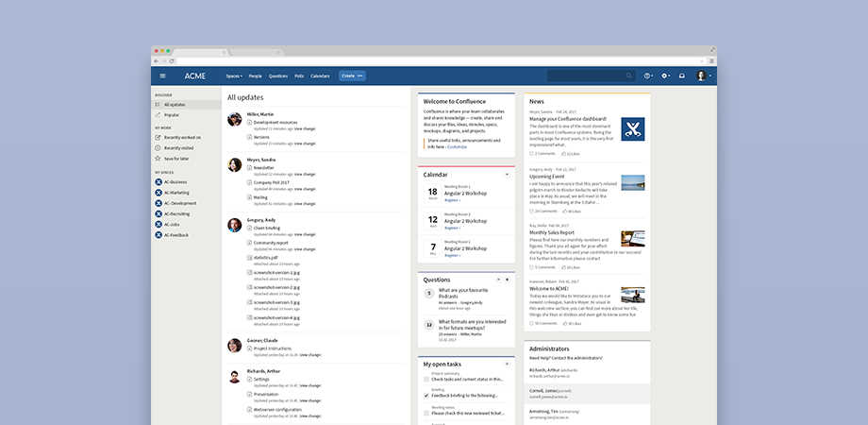Click the AC-Business space icon
The image size is (868, 425).
click(x=159, y=182)
